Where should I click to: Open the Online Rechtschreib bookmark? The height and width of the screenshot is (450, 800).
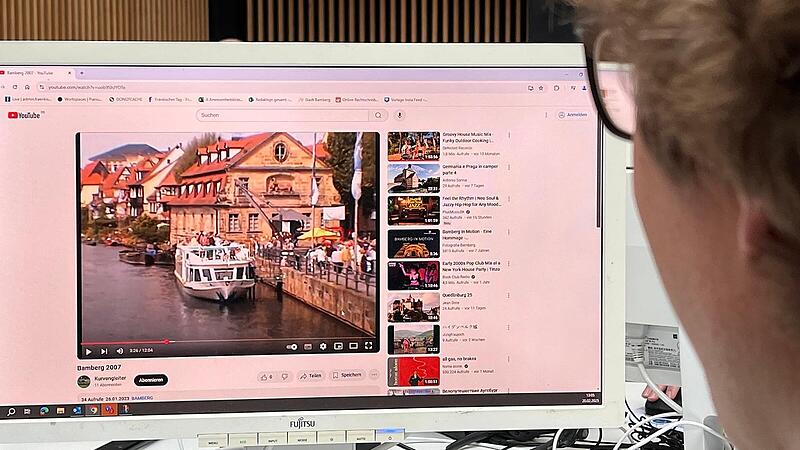point(357,100)
